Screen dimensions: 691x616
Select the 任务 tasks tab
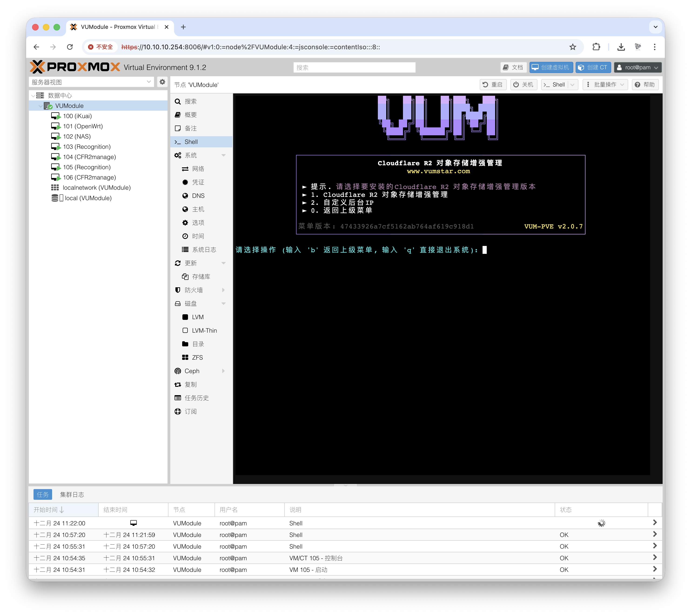tap(43, 494)
